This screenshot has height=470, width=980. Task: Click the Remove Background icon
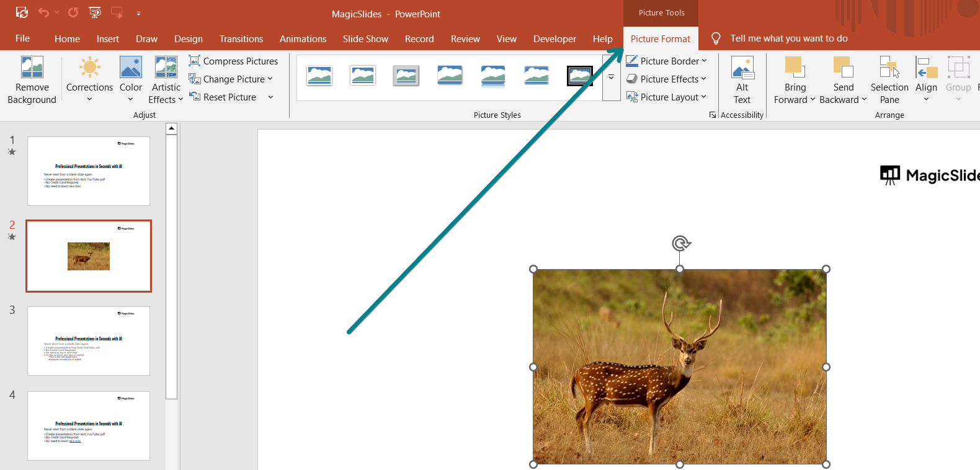(x=32, y=68)
